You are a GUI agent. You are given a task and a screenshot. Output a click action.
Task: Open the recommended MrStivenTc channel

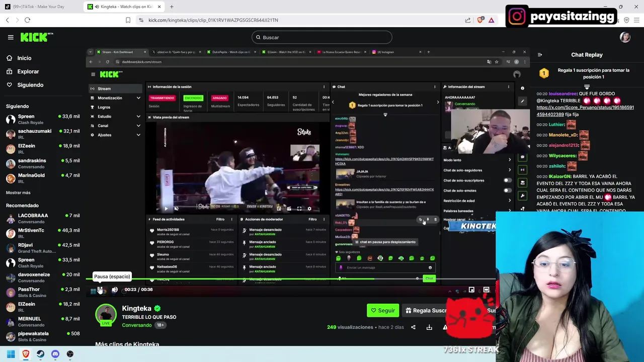43,233
